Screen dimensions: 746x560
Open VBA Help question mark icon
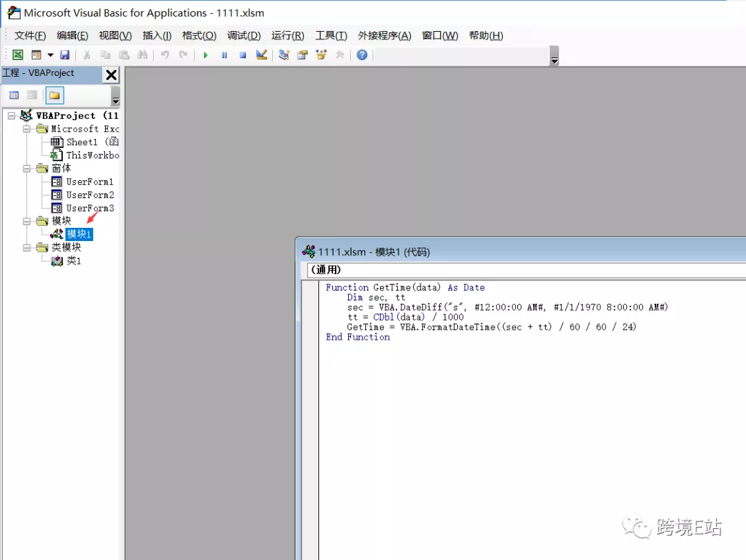(362, 55)
